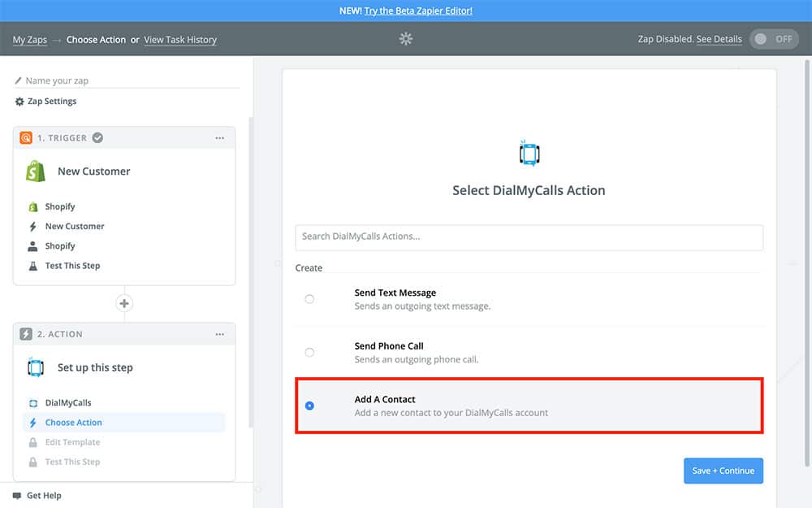Click the Search DialMyCalls Actions field
The image size is (812, 508).
pos(529,237)
